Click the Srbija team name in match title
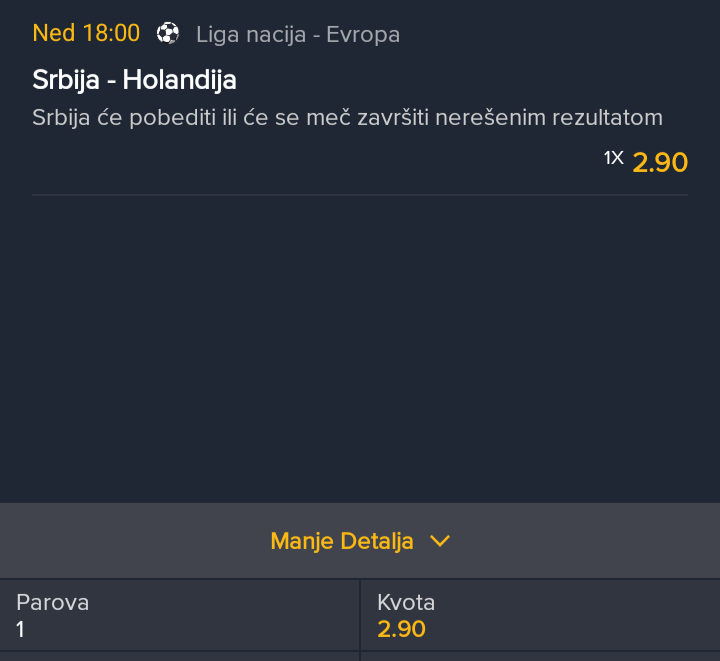 pyautogui.click(x=66, y=80)
